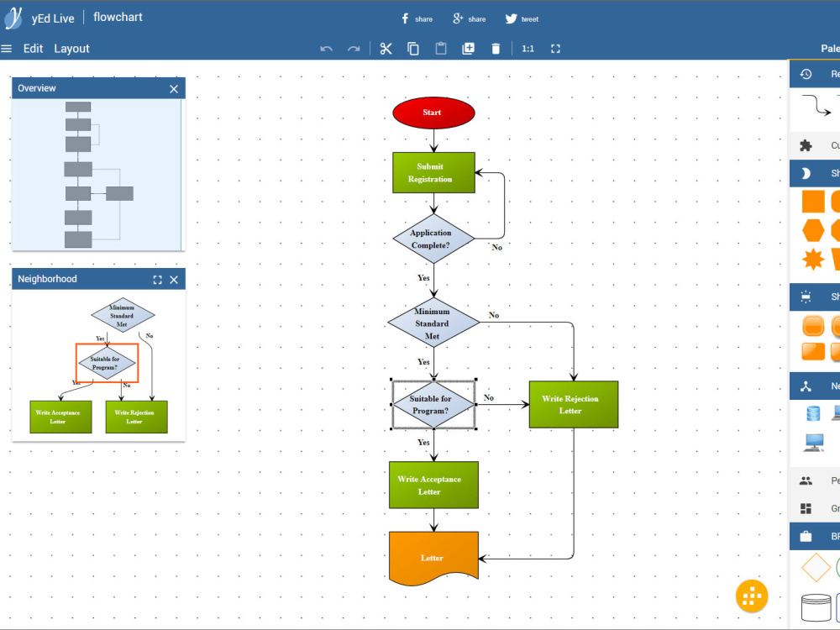This screenshot has width=840, height=630.
Task: Reset zoom to 1:1
Action: pos(528,49)
